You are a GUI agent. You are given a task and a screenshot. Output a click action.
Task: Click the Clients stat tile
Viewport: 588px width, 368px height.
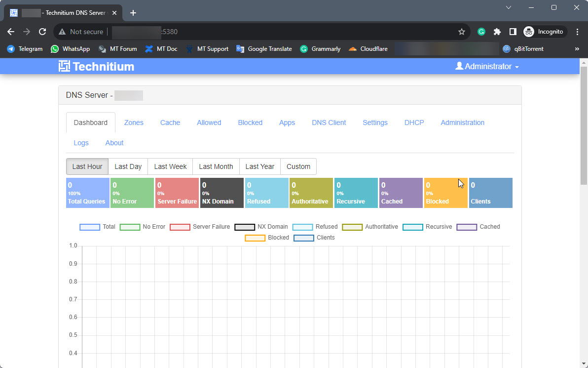(x=490, y=193)
